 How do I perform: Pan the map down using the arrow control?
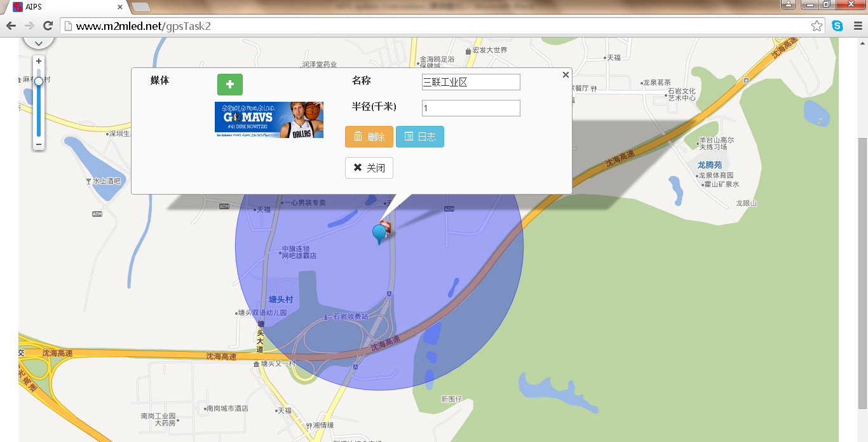pyautogui.click(x=39, y=43)
